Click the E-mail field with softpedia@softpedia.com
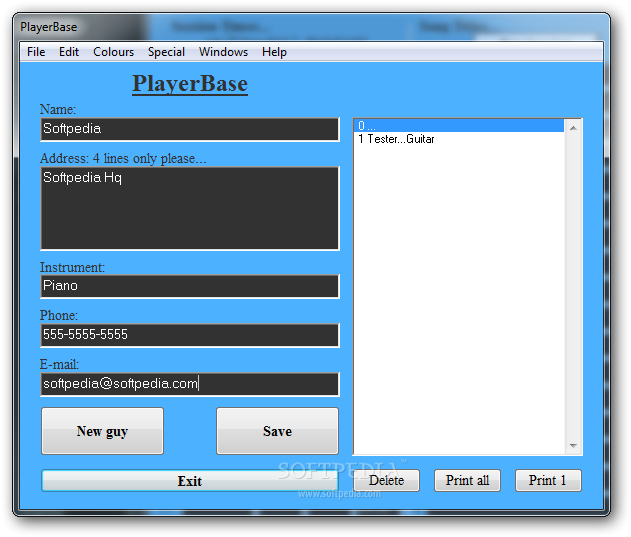The image size is (631, 537). [190, 384]
